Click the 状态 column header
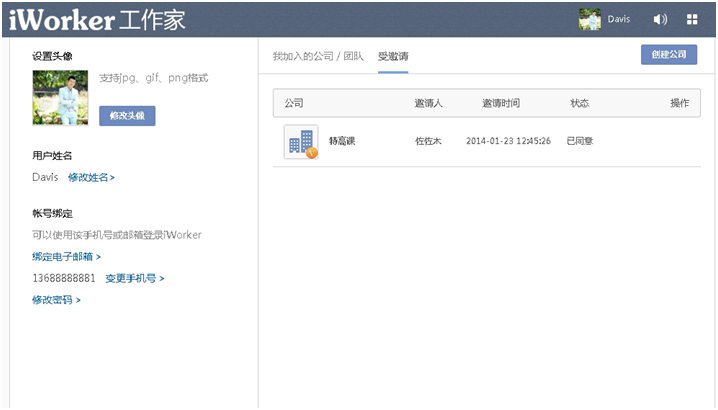718x410 pixels. (579, 103)
